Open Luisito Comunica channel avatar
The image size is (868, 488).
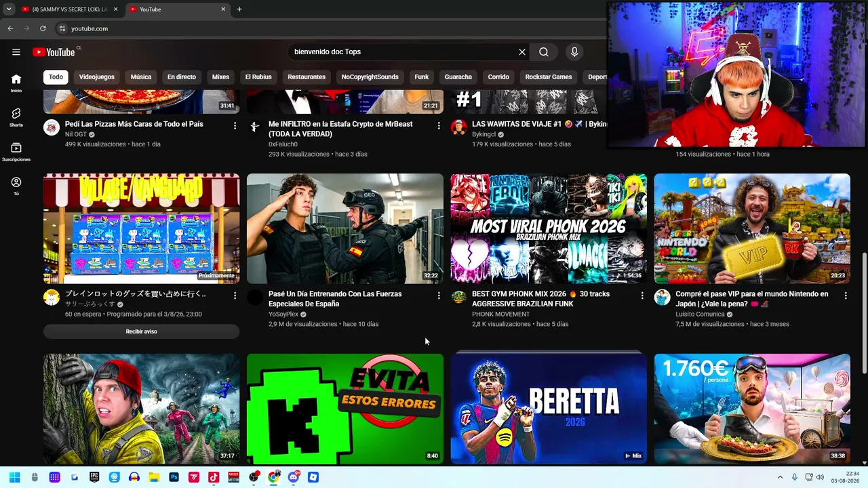pyautogui.click(x=663, y=298)
